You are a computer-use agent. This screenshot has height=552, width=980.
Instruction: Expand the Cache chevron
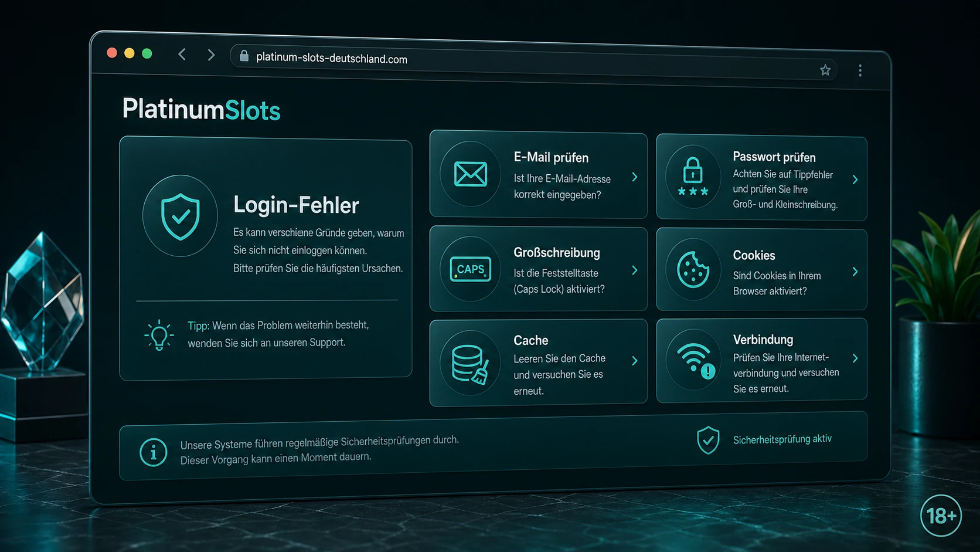point(635,361)
